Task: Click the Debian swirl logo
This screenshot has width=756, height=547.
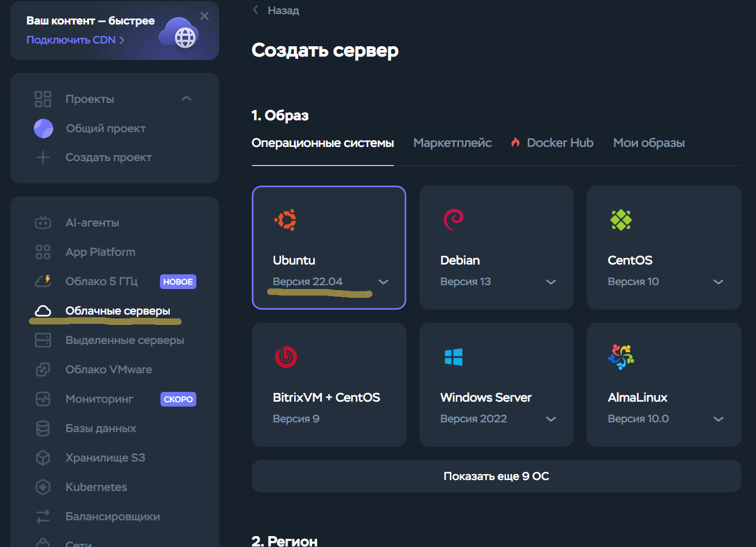Action: pos(454,220)
